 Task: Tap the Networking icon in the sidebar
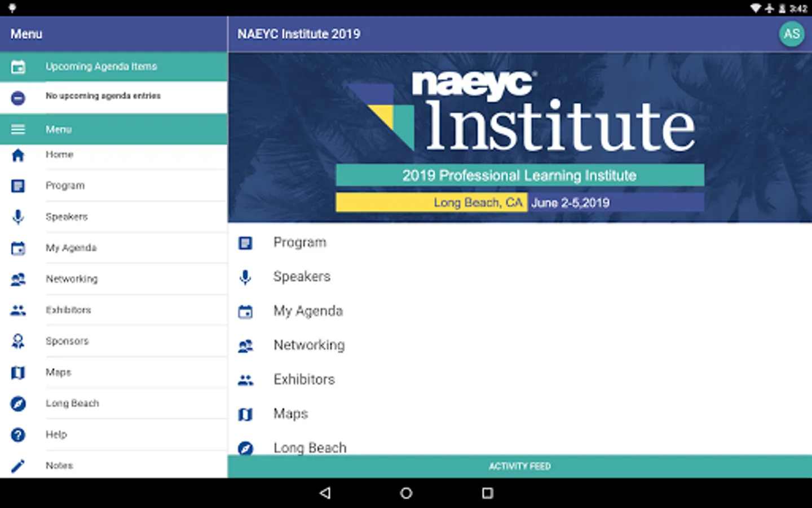(18, 279)
